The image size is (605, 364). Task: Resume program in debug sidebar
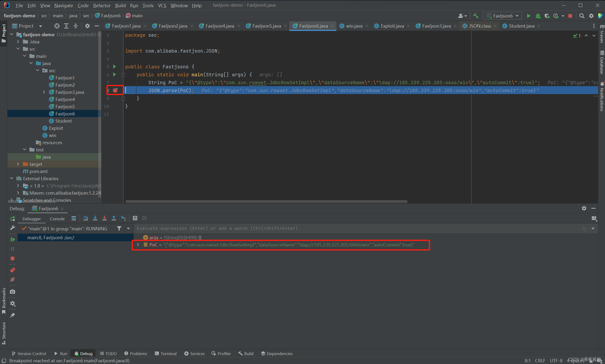click(x=12, y=239)
